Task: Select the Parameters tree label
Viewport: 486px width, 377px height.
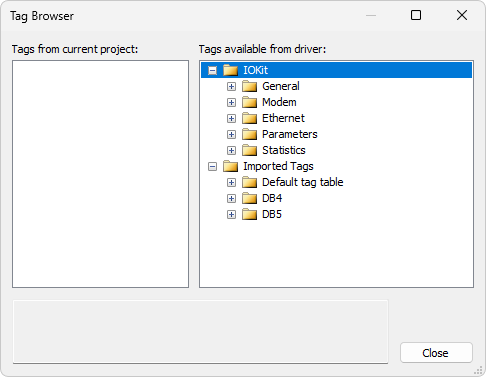Action: pyautogui.click(x=290, y=134)
